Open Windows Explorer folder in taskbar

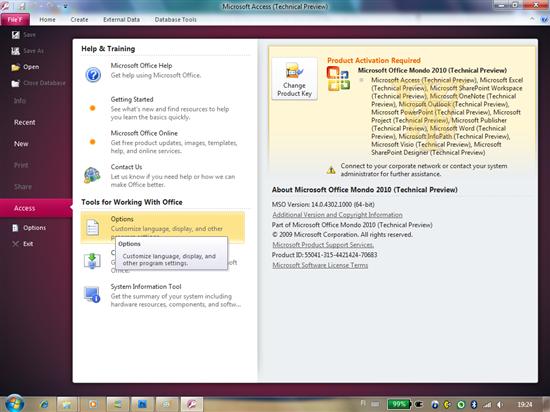[67, 404]
